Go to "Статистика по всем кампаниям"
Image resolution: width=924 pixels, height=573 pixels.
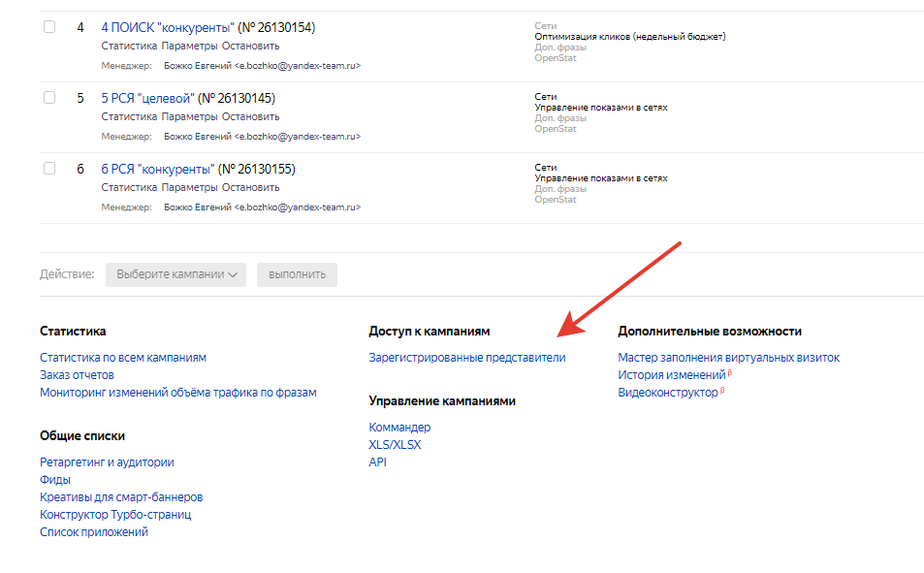pyautogui.click(x=122, y=358)
